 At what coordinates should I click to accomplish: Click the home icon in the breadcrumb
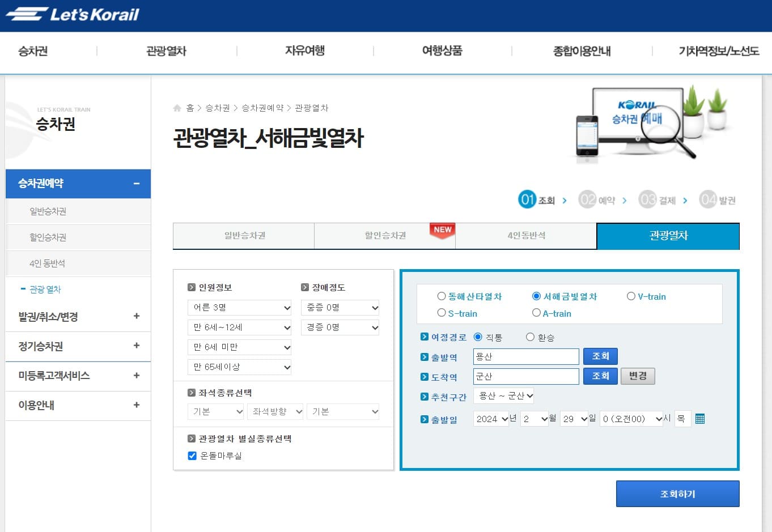coord(176,108)
